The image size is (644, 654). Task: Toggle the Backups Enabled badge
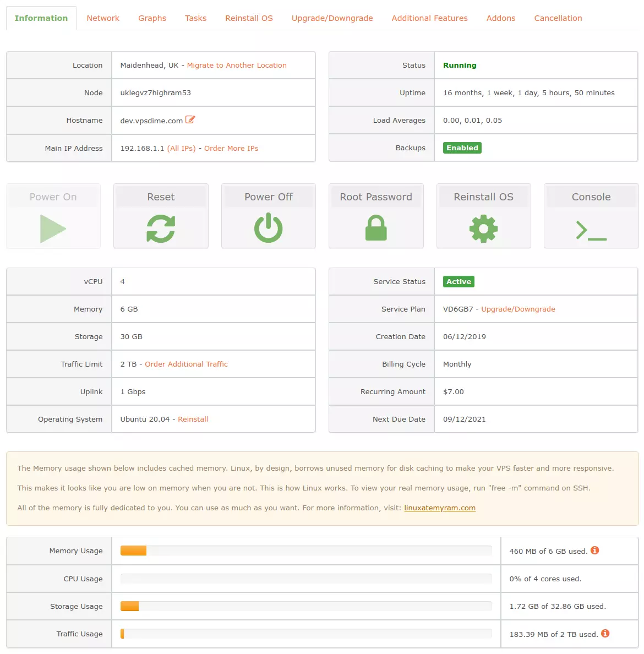tap(462, 148)
